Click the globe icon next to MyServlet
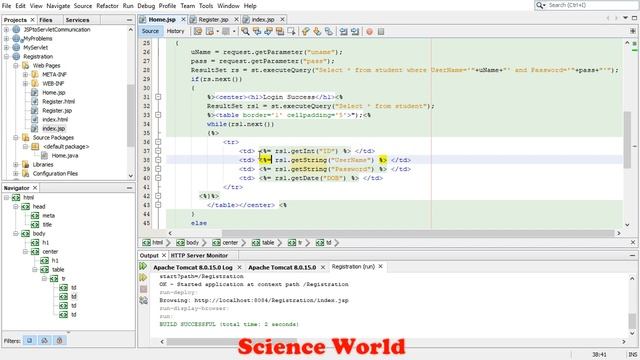This screenshot has width=640, height=360. [x=16, y=47]
